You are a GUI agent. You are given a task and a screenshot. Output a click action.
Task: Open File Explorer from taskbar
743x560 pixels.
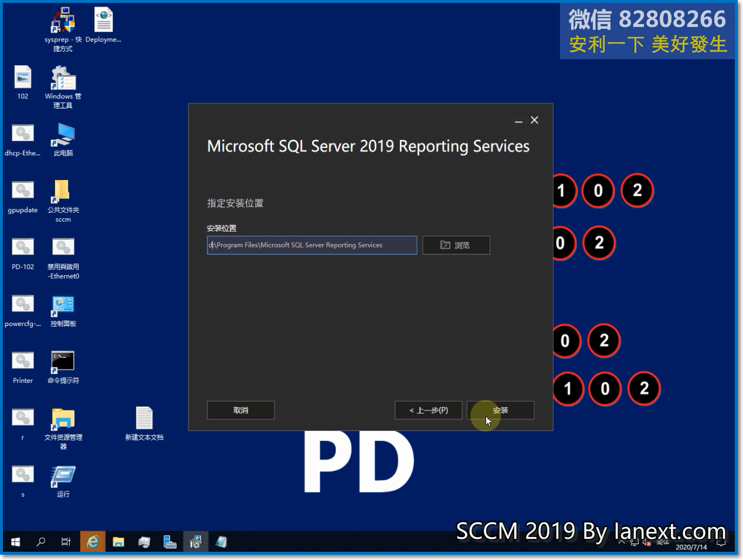click(x=118, y=542)
